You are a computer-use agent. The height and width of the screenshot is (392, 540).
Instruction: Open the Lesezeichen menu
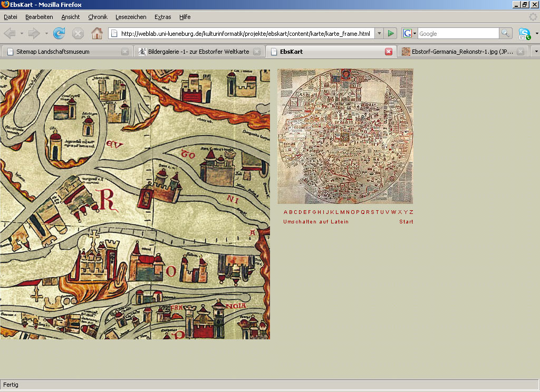point(131,17)
